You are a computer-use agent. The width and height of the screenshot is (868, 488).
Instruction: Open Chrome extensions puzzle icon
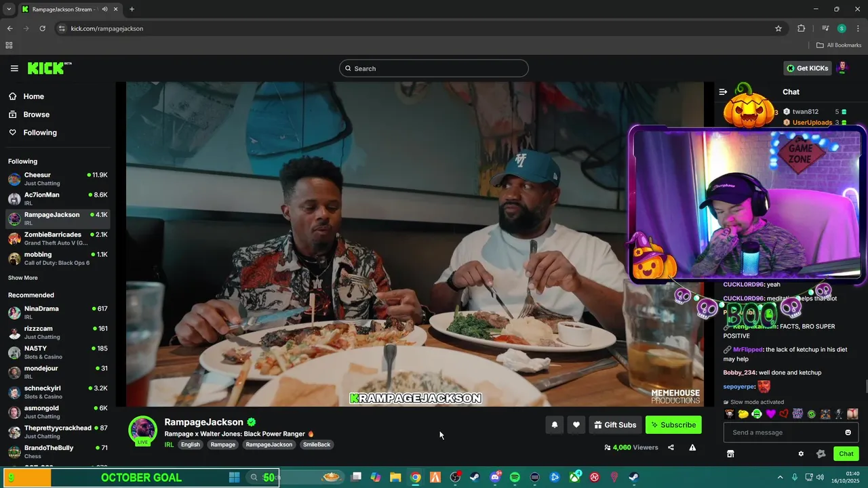tap(802, 28)
